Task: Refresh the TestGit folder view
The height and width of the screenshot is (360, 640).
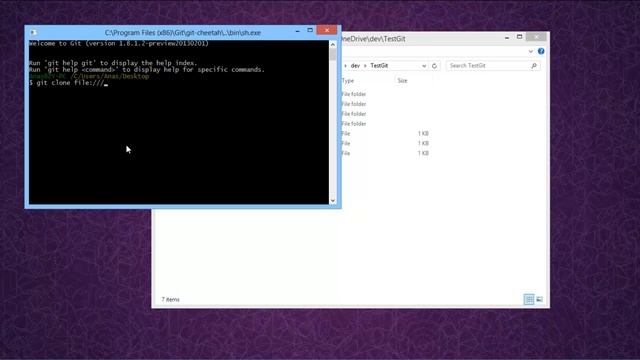Action: pyautogui.click(x=434, y=66)
